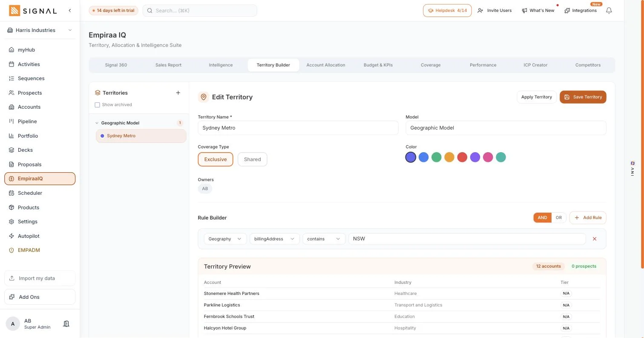Open the Competitors tab
Viewport: 644px width, 338px height.
pos(588,65)
